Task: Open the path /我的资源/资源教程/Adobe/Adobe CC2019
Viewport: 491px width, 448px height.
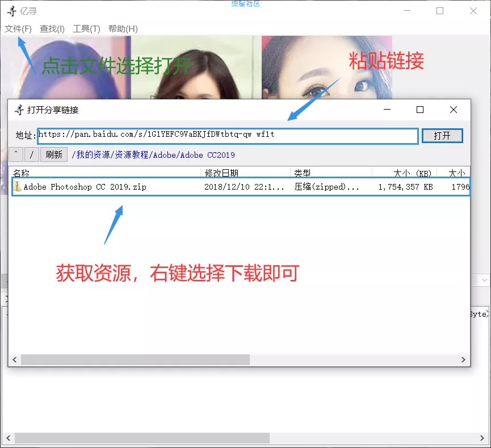Action: point(153,155)
